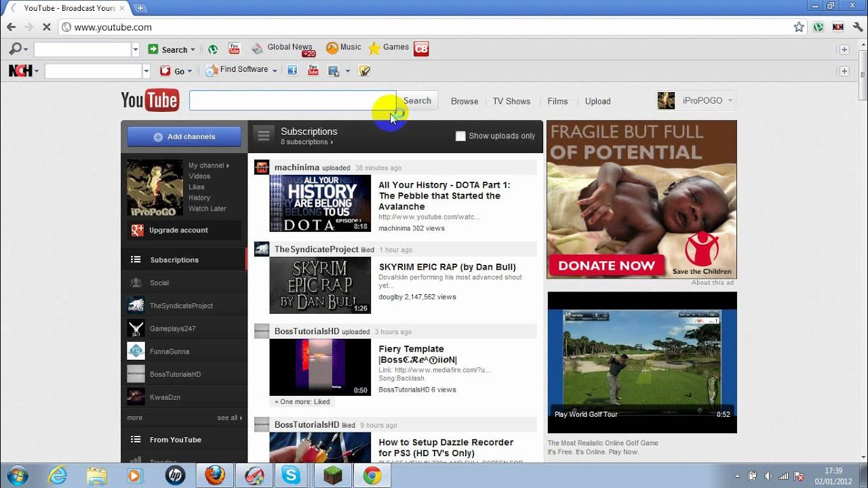The height and width of the screenshot is (488, 868).
Task: Open the Watch Later link
Action: [208, 209]
